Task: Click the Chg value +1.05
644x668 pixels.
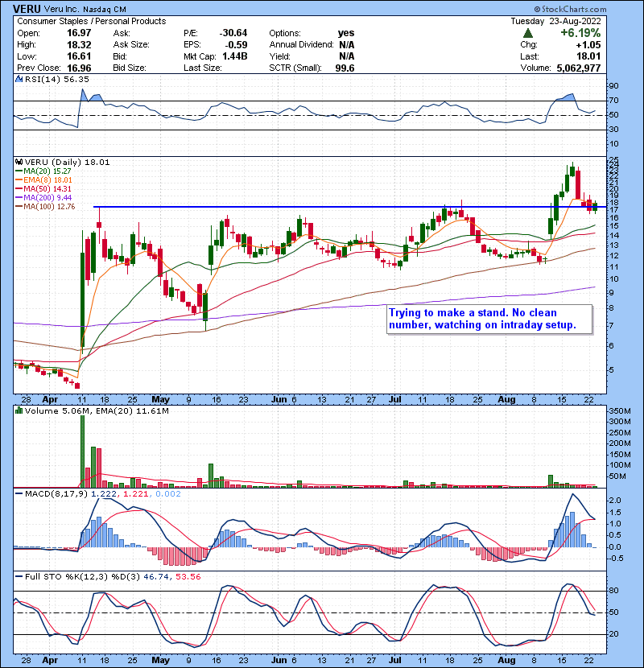Action: click(588, 45)
